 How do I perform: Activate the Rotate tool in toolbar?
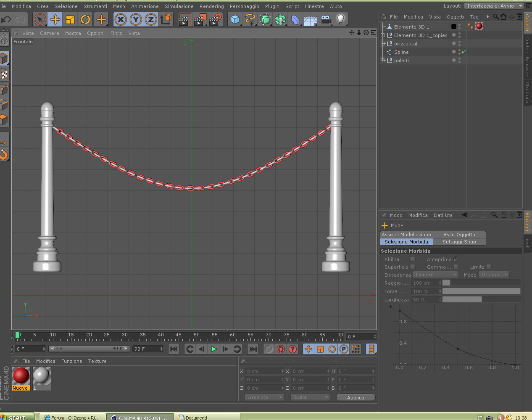click(x=85, y=19)
